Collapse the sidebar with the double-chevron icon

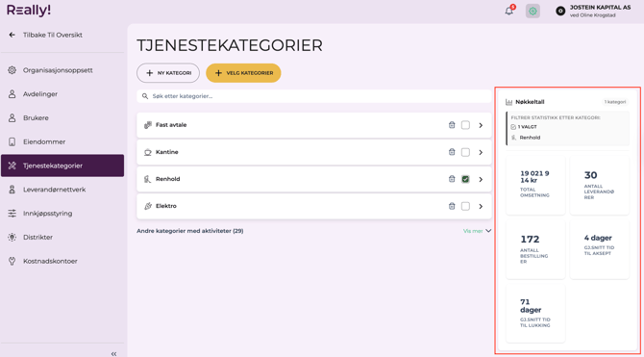pos(113,353)
